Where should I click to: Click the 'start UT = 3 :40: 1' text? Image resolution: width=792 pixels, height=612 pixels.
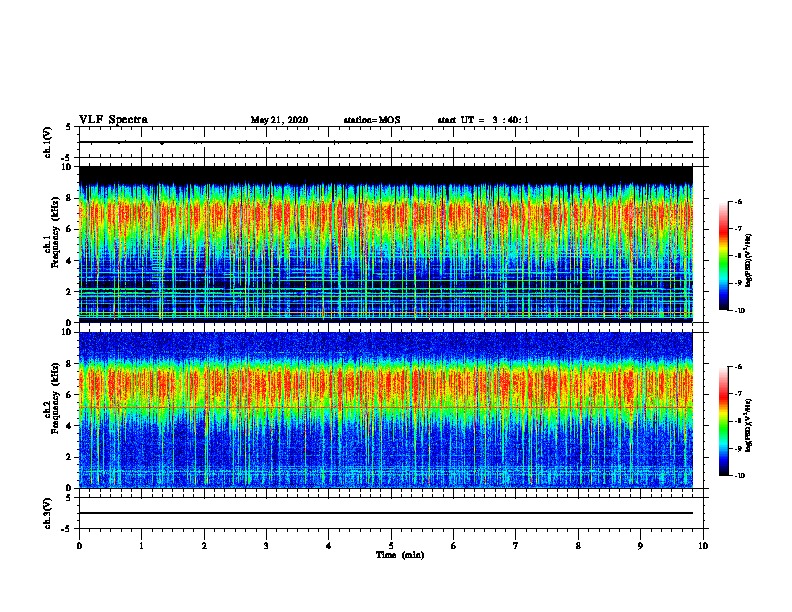[483, 120]
